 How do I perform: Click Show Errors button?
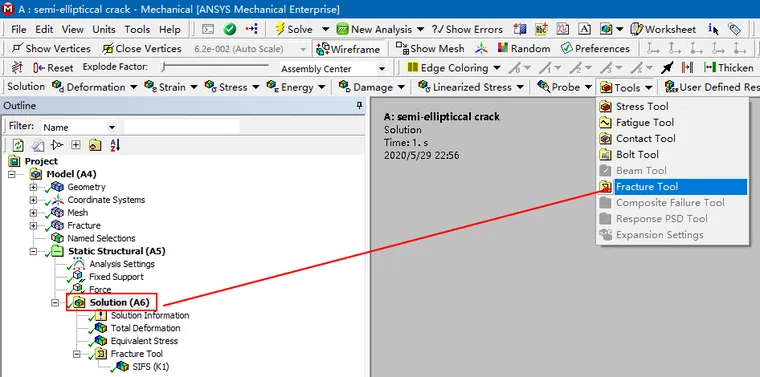click(467, 29)
